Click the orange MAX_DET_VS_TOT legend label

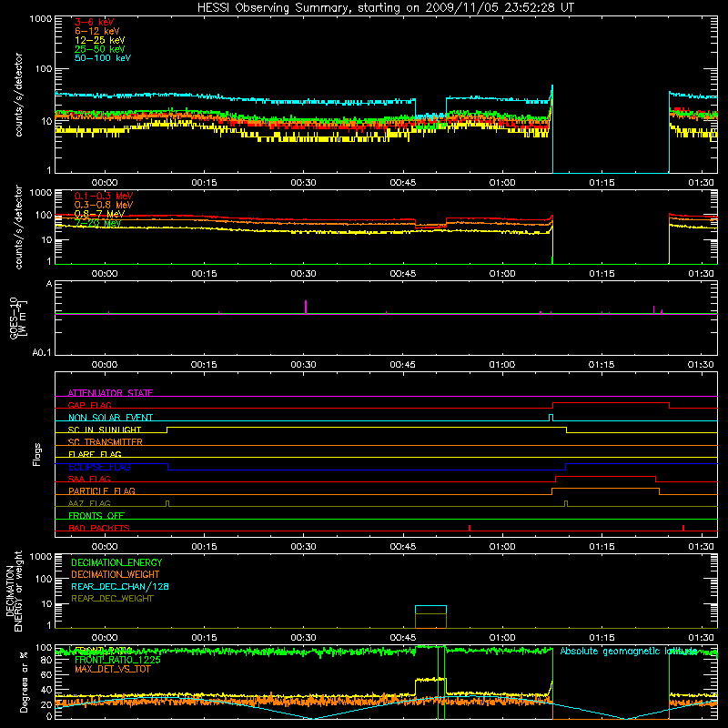(x=112, y=669)
